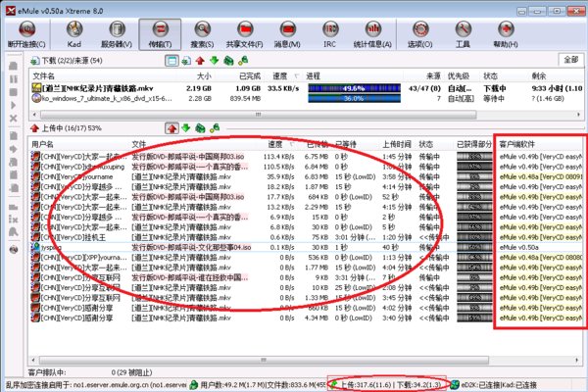
Task: Select upload row with speed 113.4 KB/s
Action: [x=307, y=157]
